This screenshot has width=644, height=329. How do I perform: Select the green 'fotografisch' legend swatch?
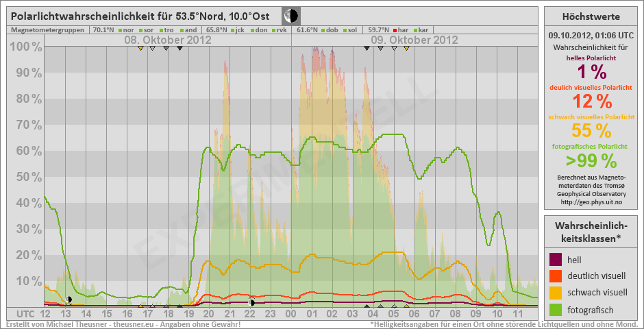[x=556, y=310]
